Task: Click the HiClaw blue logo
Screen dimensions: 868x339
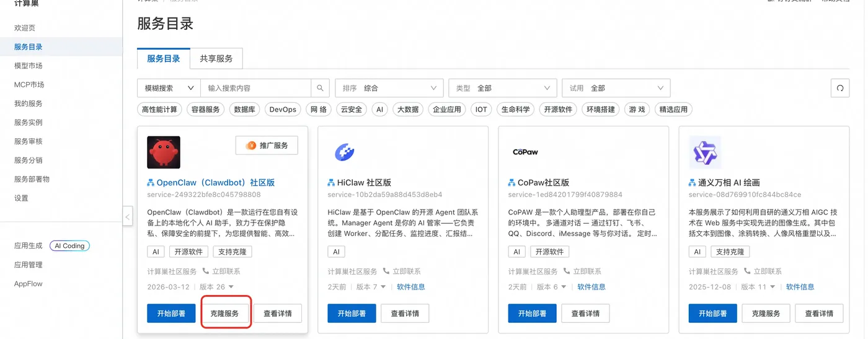Action: 344,152
